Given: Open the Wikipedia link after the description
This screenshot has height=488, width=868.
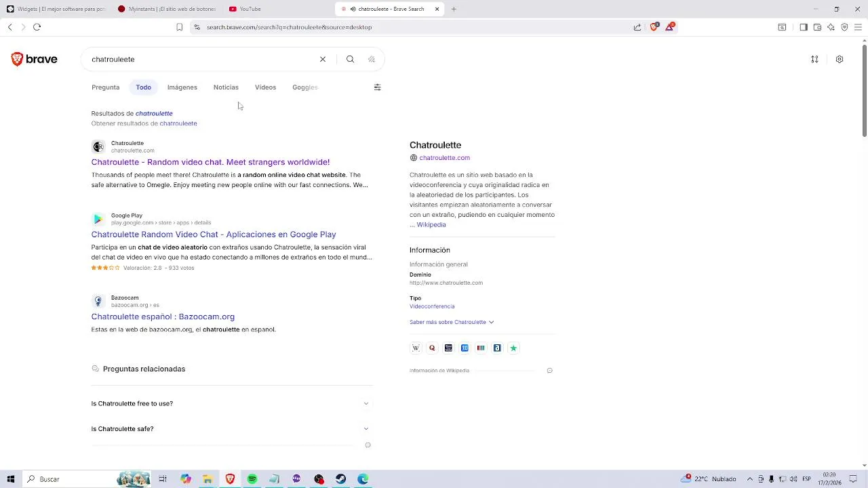Looking at the screenshot, I should 431,225.
